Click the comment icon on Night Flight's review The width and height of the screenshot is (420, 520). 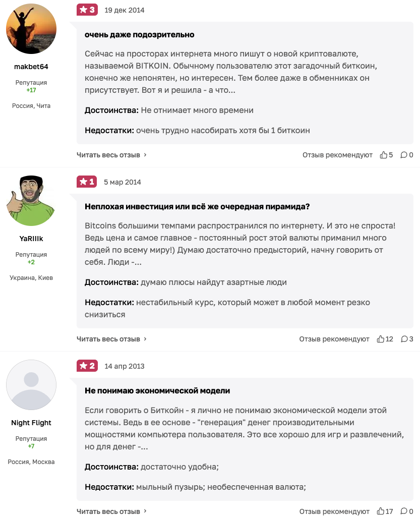[x=404, y=511]
